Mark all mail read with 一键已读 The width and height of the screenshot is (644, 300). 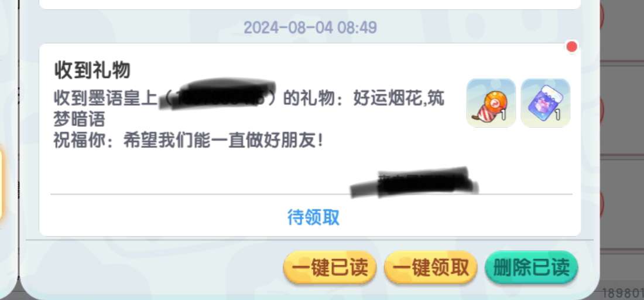pyautogui.click(x=330, y=268)
